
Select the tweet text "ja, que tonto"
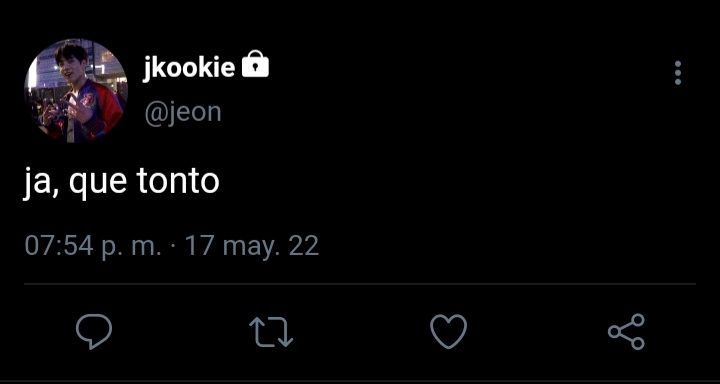tap(122, 183)
